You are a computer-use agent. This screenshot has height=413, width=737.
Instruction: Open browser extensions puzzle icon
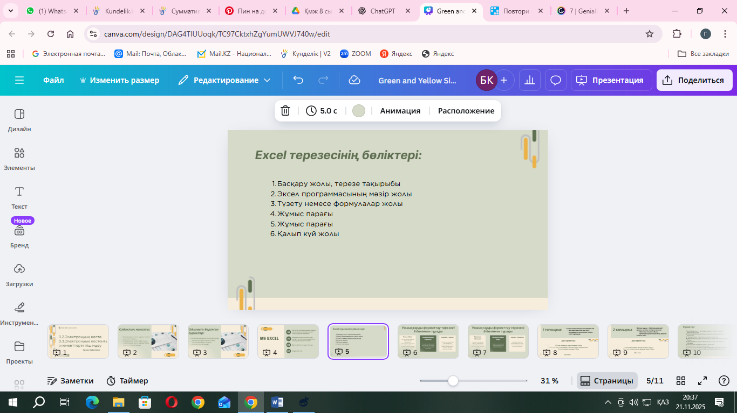[677, 34]
